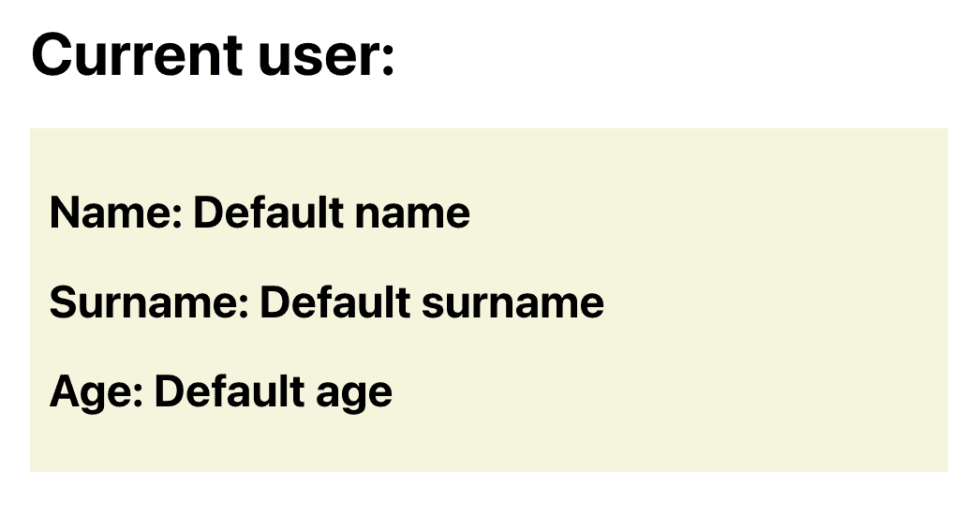Select the "Default name" value text
This screenshot has width=980, height=530.
(332, 213)
